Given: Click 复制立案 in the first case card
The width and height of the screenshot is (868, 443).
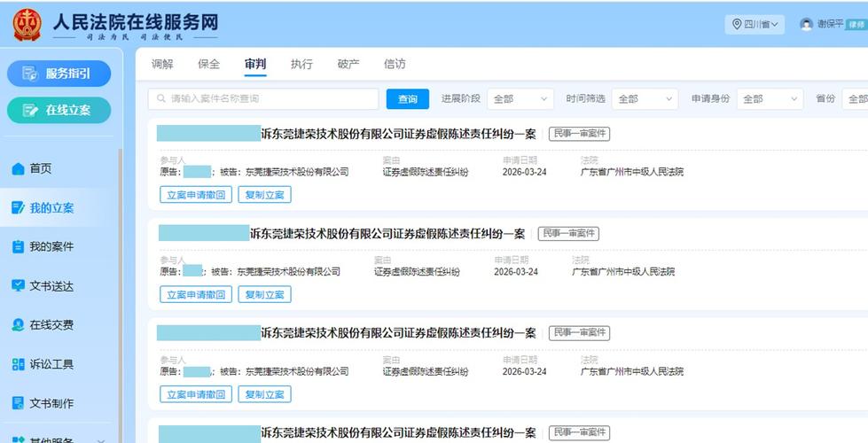Looking at the screenshot, I should (264, 195).
